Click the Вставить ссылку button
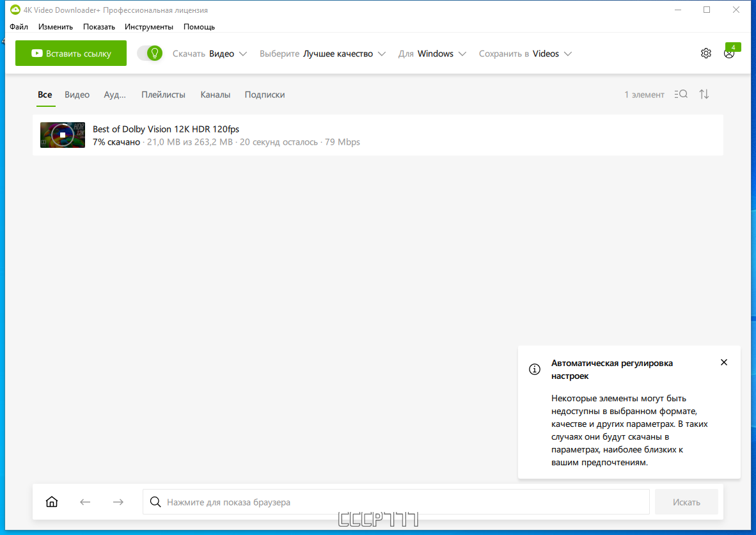756x535 pixels. click(71, 53)
